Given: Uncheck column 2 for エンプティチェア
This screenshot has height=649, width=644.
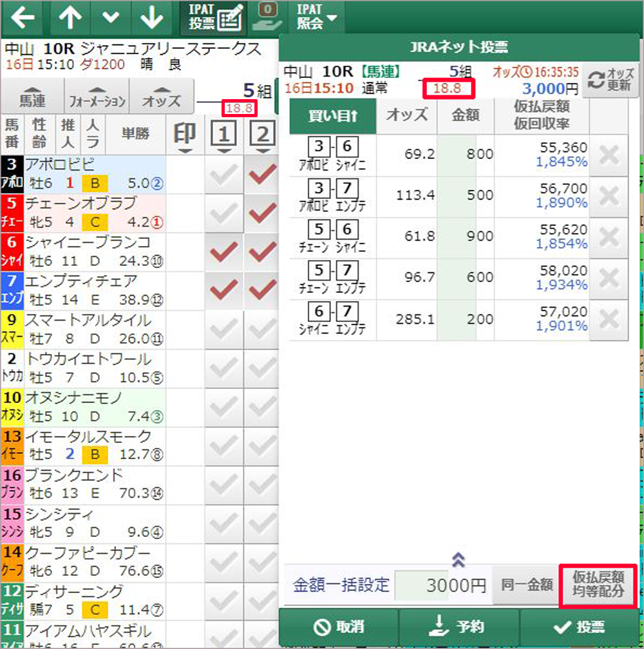Looking at the screenshot, I should [x=262, y=291].
